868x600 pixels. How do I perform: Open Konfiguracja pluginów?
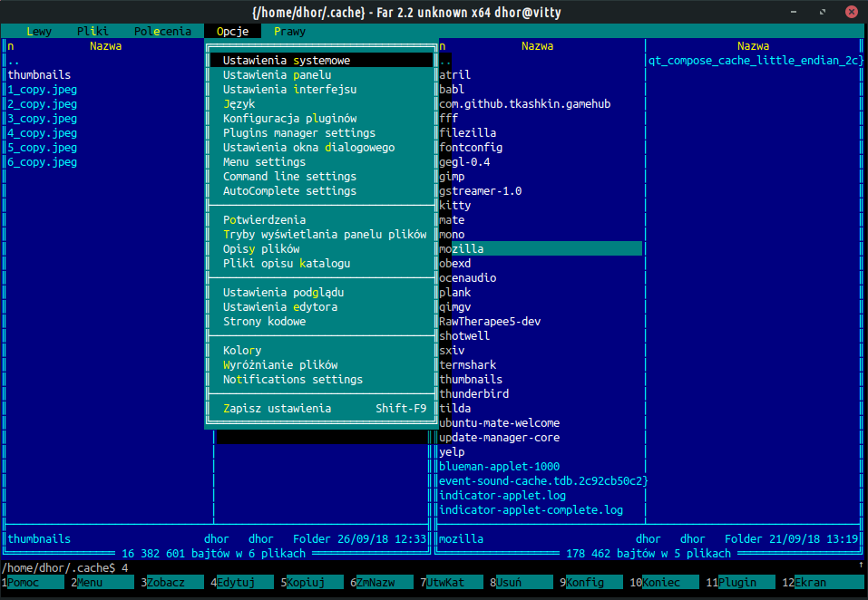(x=321, y=119)
